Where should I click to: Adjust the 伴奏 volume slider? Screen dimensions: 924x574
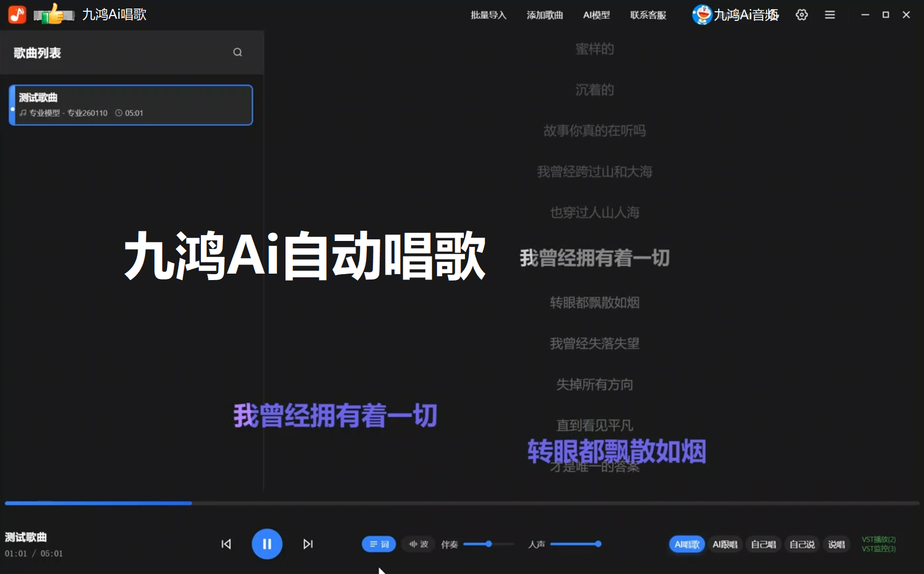click(x=489, y=544)
